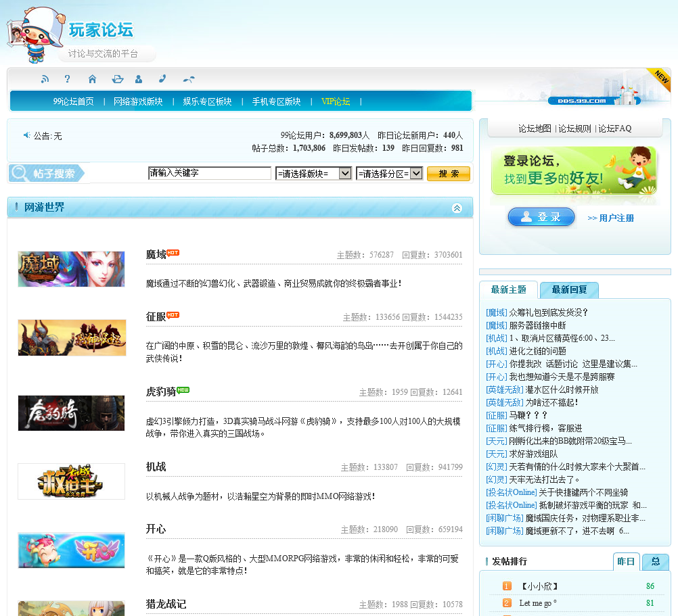Select the 总 ranking tab
The image size is (678, 616).
656,562
